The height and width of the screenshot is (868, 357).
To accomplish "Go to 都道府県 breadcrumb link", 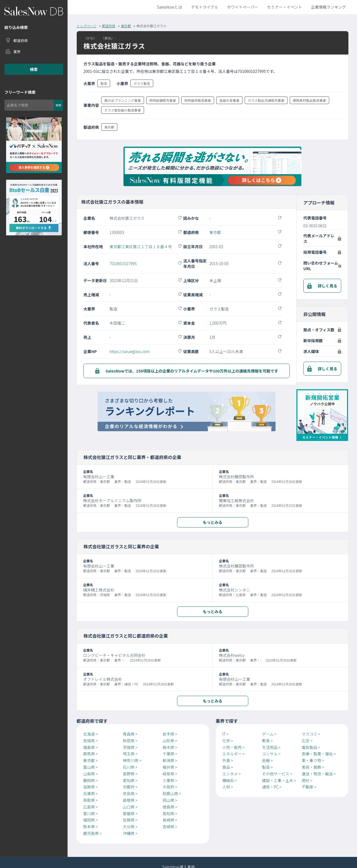I will coord(108,26).
